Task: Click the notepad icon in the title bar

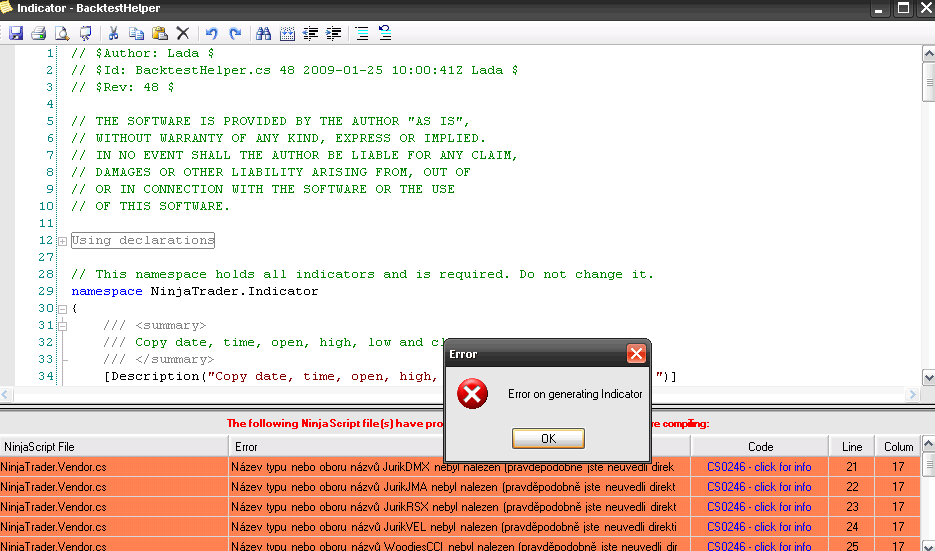Action: point(6,7)
